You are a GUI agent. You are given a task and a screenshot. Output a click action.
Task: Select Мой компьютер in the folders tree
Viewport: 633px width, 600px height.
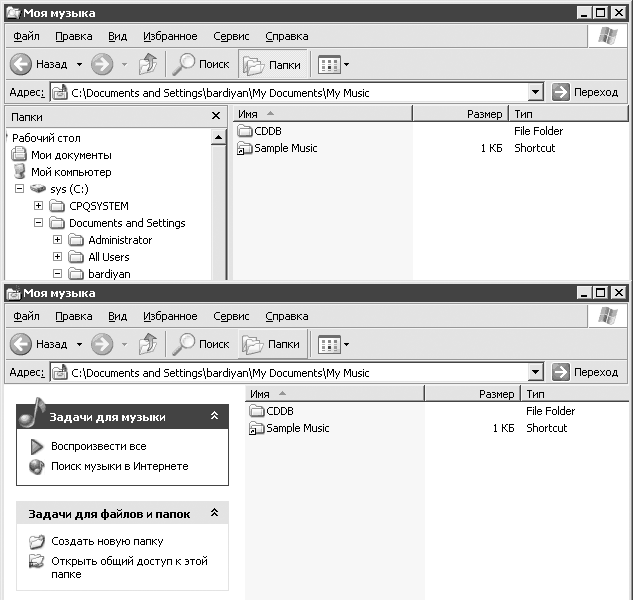pos(70,172)
